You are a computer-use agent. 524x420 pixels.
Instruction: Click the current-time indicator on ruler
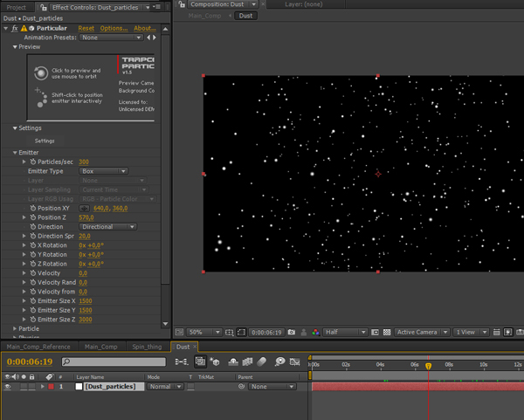click(x=429, y=366)
